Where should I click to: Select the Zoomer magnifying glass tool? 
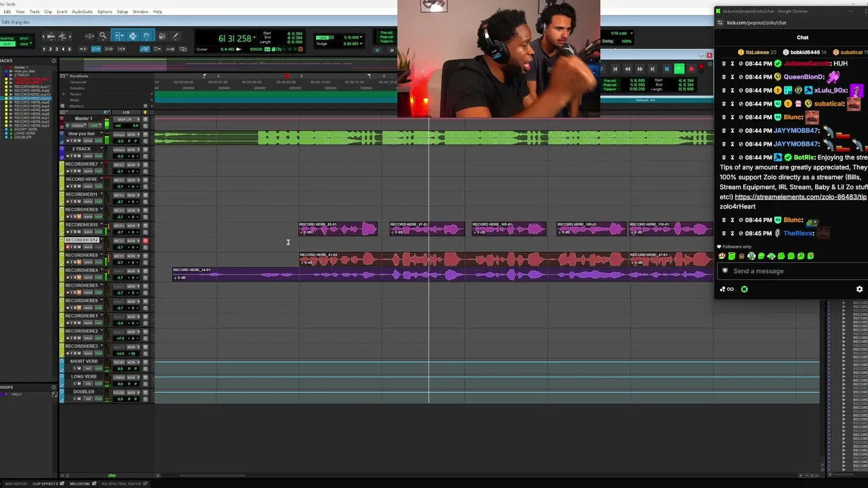pos(102,35)
